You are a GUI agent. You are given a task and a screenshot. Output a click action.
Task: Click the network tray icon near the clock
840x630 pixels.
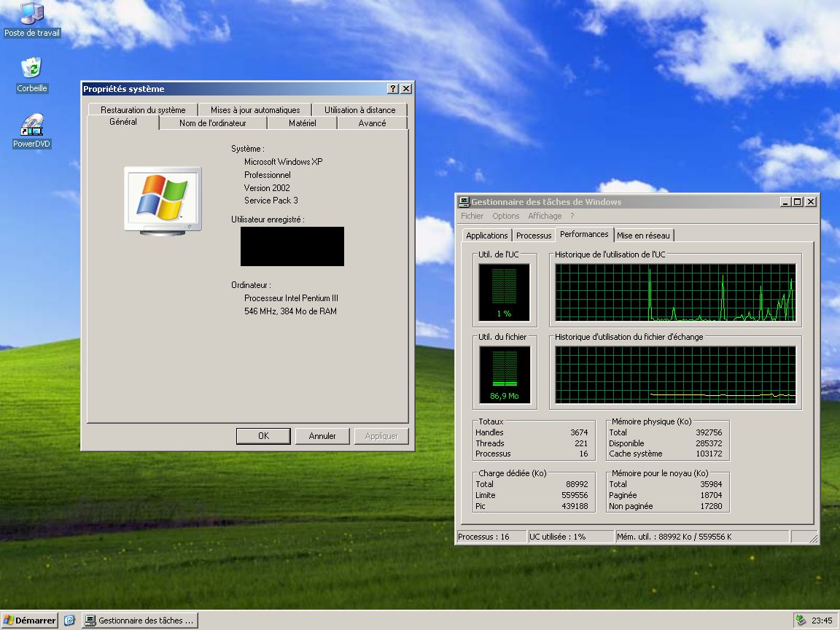(801, 621)
